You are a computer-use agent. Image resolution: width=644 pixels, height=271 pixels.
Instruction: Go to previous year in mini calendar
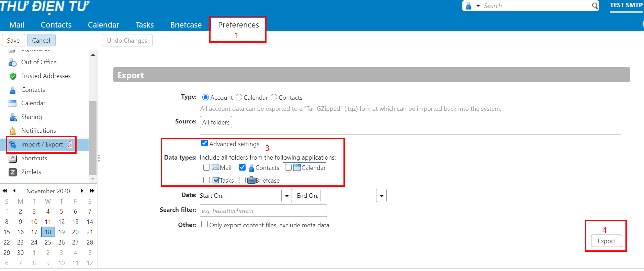tap(5, 191)
